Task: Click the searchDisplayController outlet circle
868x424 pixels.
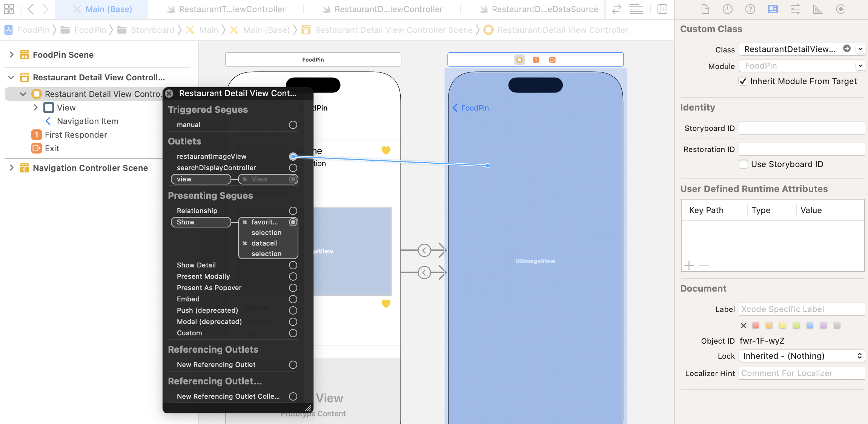Action: click(293, 167)
